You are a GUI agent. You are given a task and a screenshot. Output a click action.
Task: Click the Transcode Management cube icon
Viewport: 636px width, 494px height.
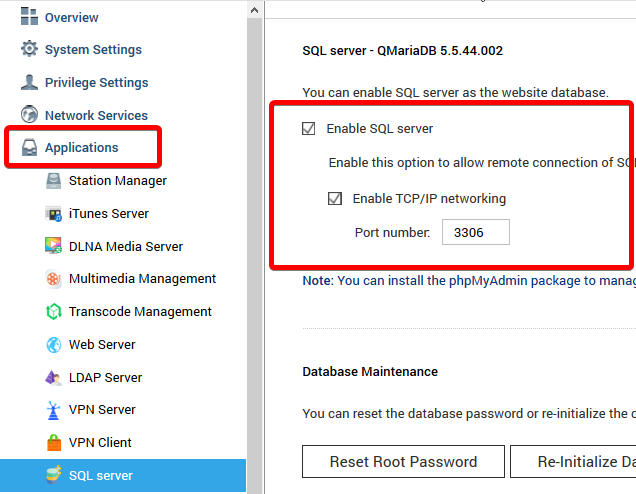54,311
